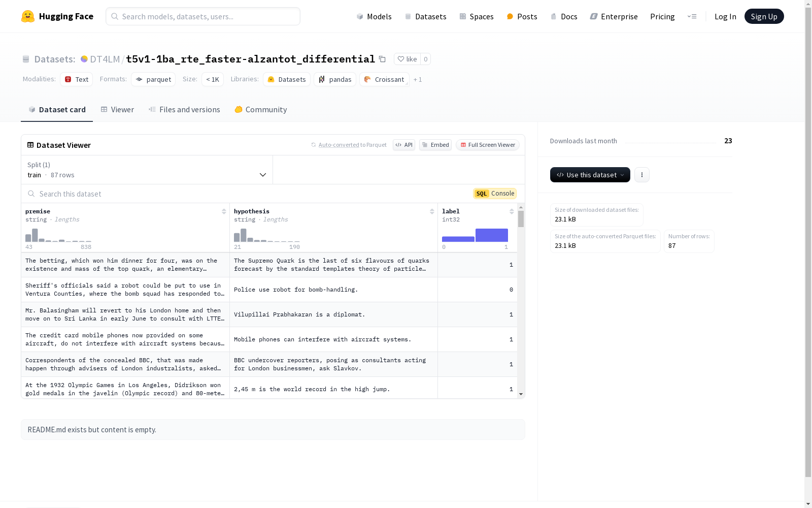The height and width of the screenshot is (508, 812).
Task: Sort the hypothesis column
Action: click(432, 211)
